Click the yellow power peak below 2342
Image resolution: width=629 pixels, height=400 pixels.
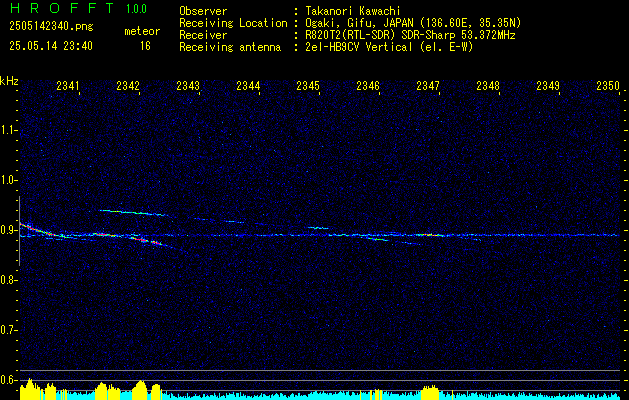[140, 390]
